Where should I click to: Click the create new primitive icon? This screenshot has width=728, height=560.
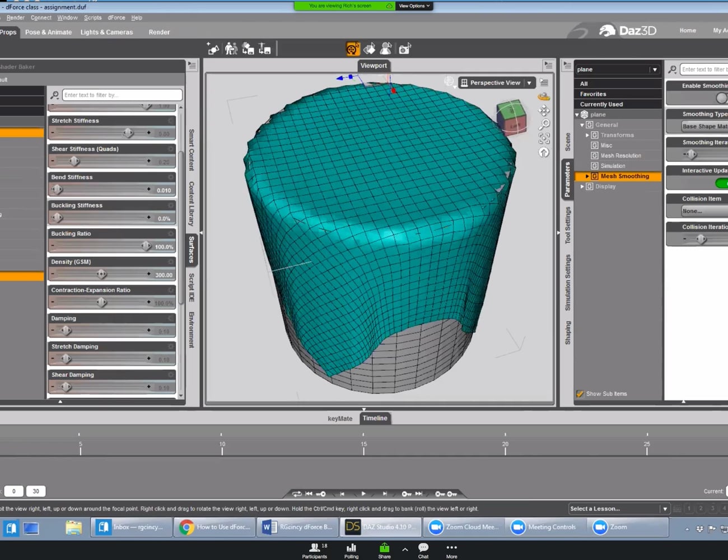click(x=213, y=49)
